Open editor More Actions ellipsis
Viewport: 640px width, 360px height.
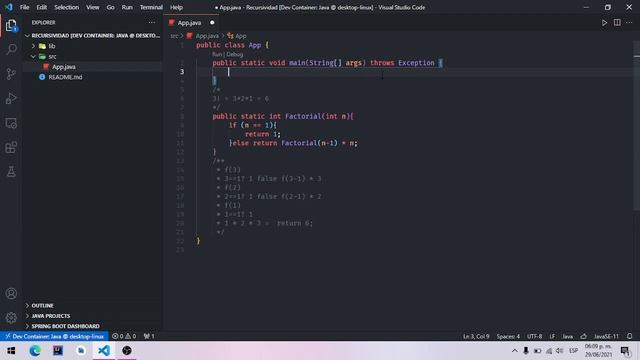point(629,23)
